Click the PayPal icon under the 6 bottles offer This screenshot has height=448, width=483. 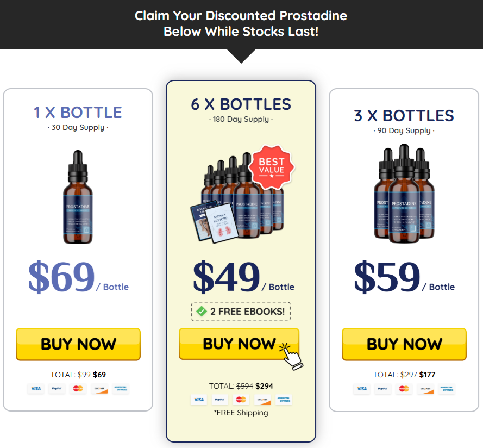(x=219, y=400)
